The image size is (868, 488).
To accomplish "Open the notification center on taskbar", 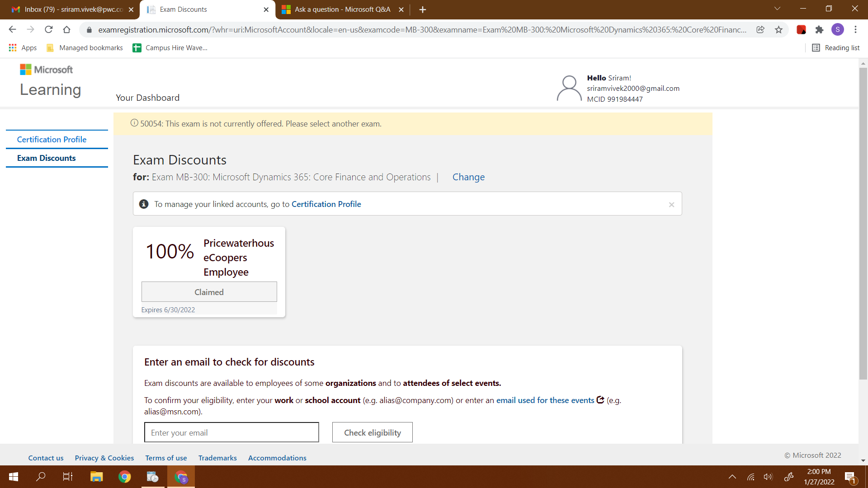I will [x=850, y=477].
